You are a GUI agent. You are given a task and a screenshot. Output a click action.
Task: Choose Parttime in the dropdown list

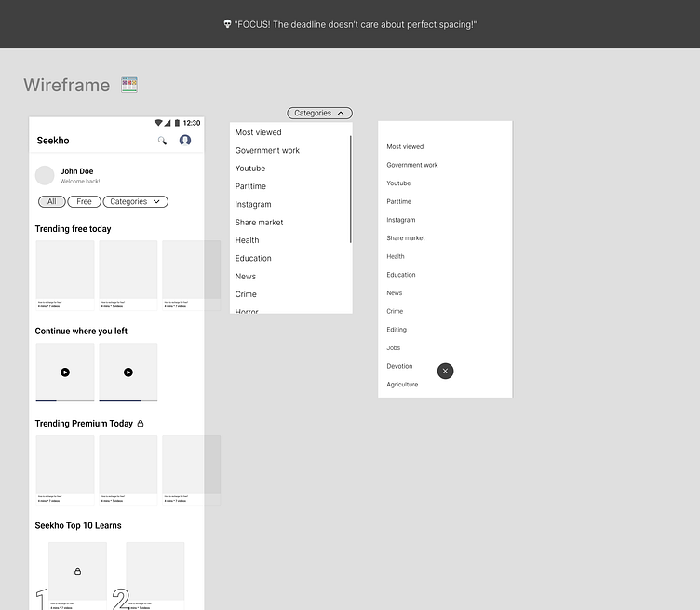(x=250, y=186)
